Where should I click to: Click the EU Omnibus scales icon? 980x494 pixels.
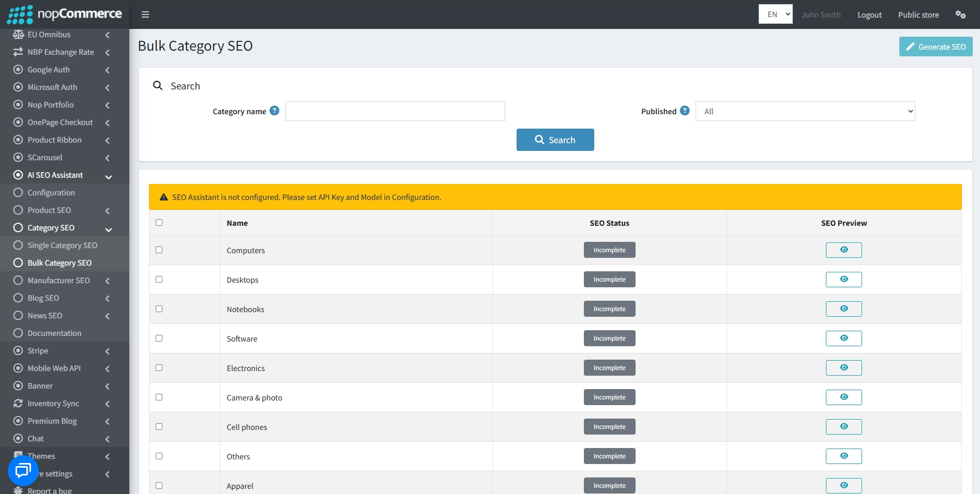tap(18, 34)
